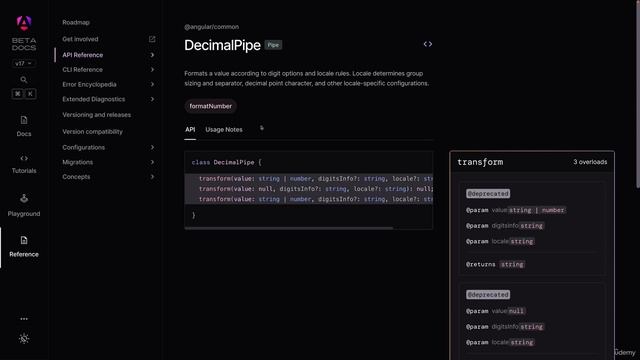This screenshot has width=640, height=360.
Task: Click the Angular logo icon
Action: click(x=24, y=23)
